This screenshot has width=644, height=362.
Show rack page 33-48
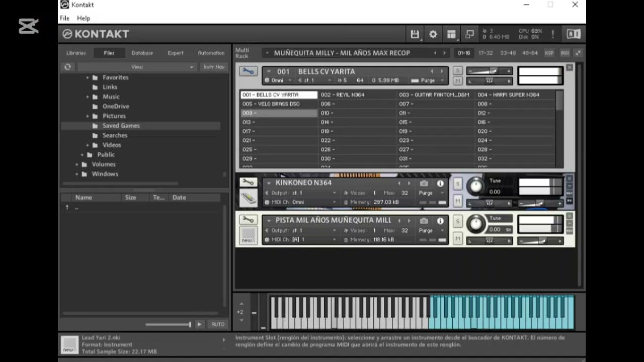click(x=508, y=53)
